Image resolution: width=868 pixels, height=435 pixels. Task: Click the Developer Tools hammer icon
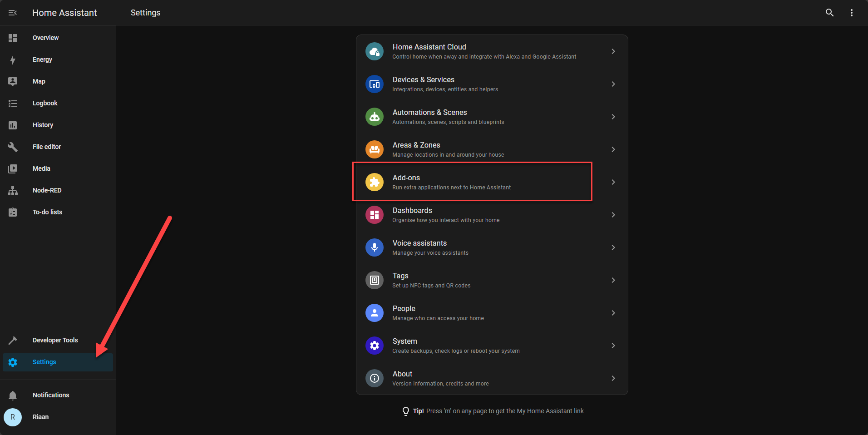tap(13, 341)
